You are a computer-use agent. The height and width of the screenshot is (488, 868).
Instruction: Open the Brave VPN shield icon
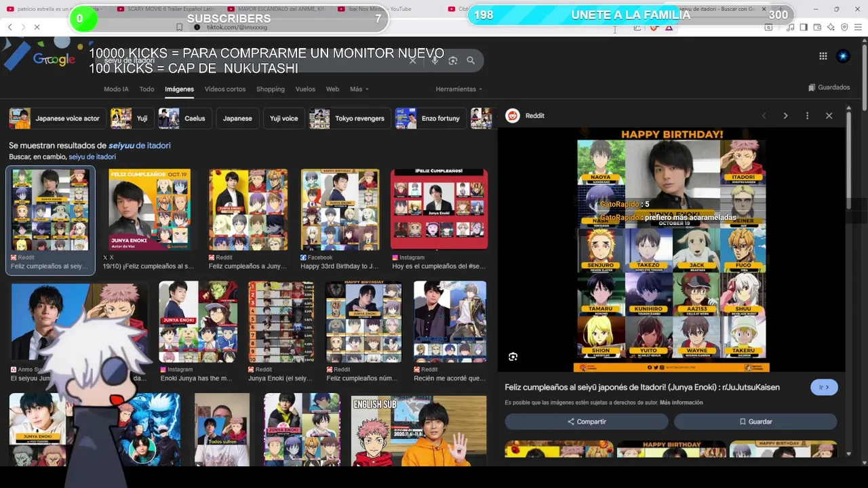[844, 27]
